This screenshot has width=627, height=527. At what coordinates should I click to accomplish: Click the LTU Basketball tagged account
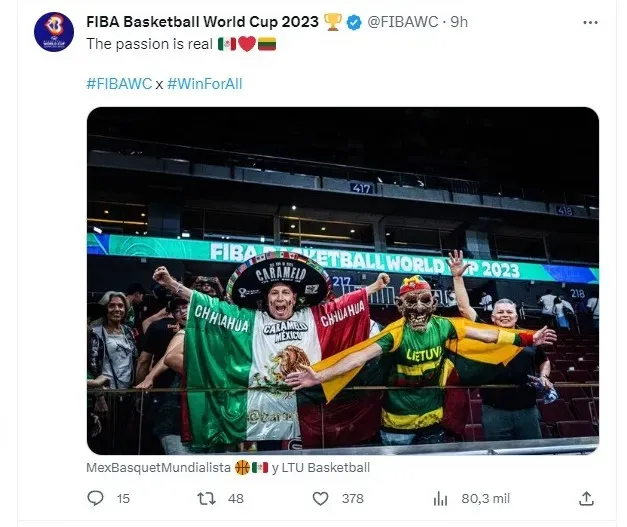click(x=326, y=467)
